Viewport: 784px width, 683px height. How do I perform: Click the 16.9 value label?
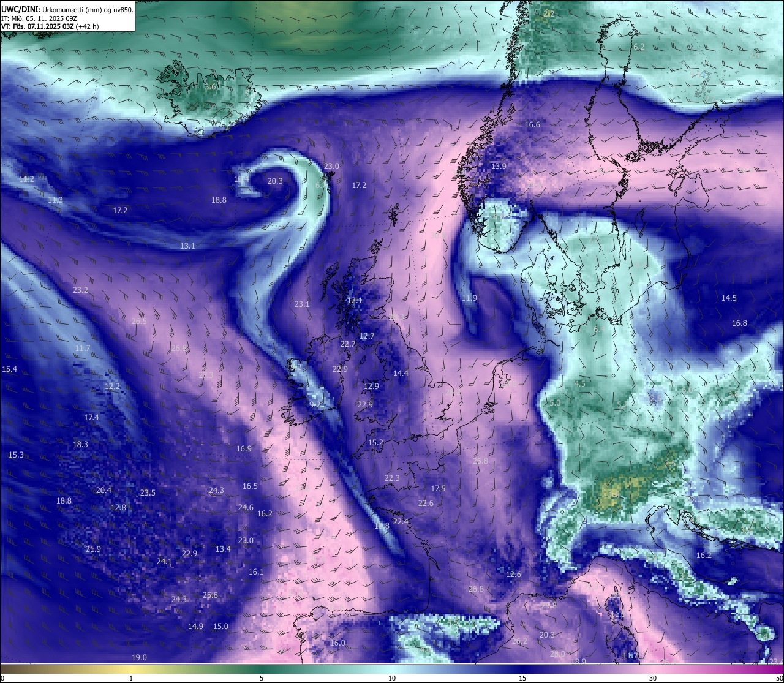(x=244, y=449)
